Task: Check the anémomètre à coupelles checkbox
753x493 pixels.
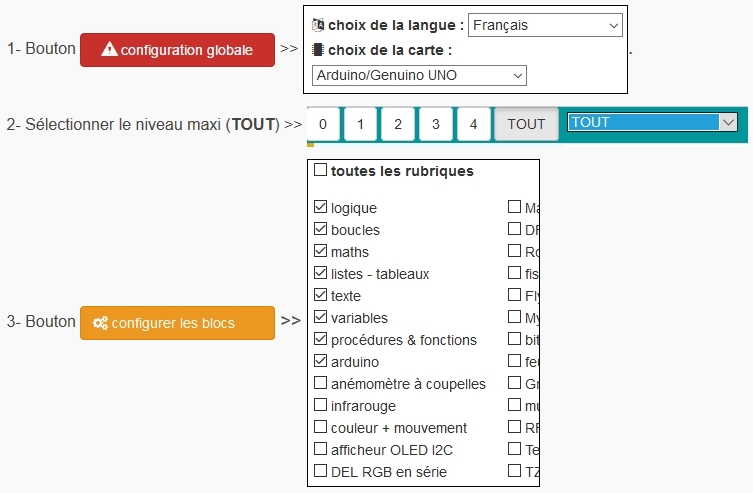Action: tap(320, 383)
